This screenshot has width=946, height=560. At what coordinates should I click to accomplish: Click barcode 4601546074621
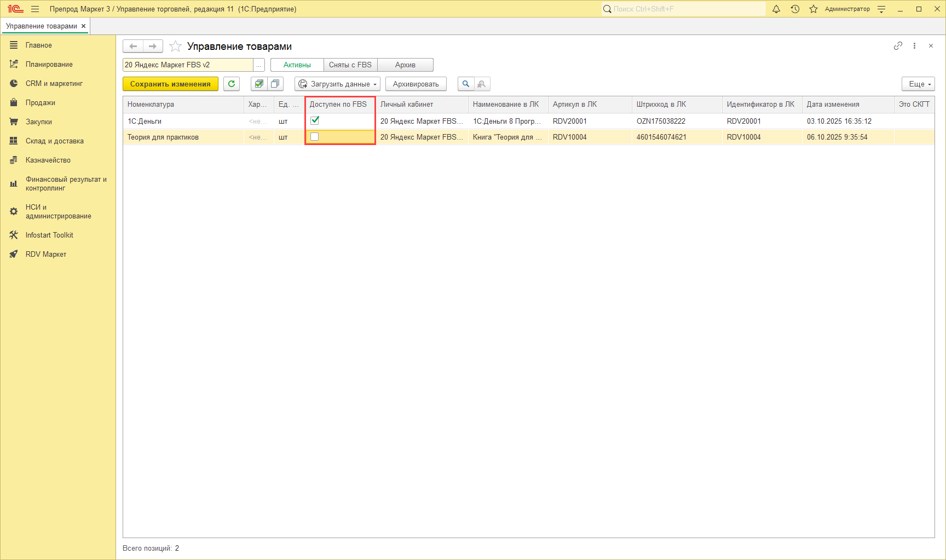[x=677, y=137]
